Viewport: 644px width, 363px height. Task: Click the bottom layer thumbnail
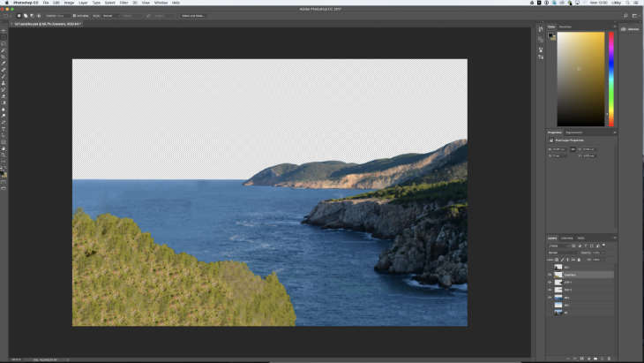[x=558, y=312]
